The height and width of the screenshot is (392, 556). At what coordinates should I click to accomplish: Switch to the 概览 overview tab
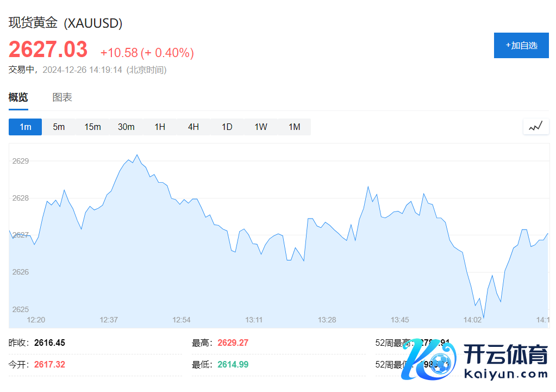pos(18,98)
